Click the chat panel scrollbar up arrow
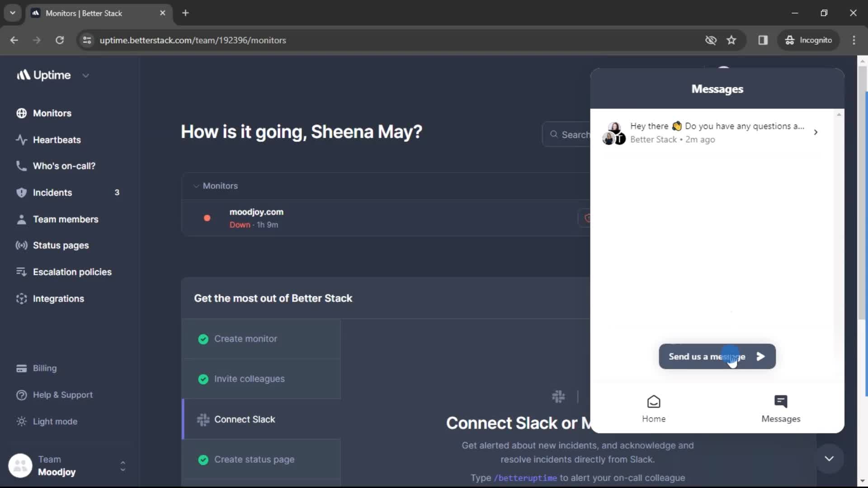This screenshot has height=488, width=868. (839, 114)
